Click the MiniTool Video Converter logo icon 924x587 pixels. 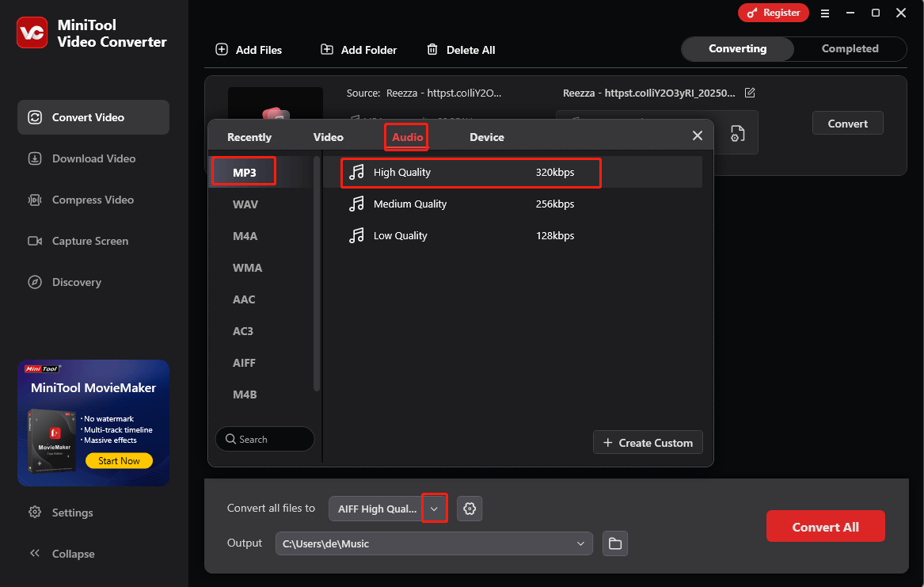[32, 32]
